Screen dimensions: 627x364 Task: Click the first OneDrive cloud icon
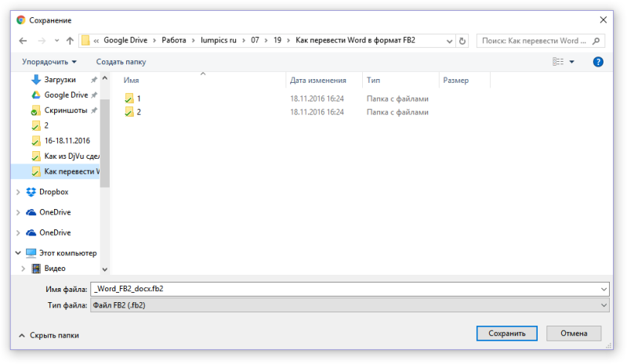(31, 212)
